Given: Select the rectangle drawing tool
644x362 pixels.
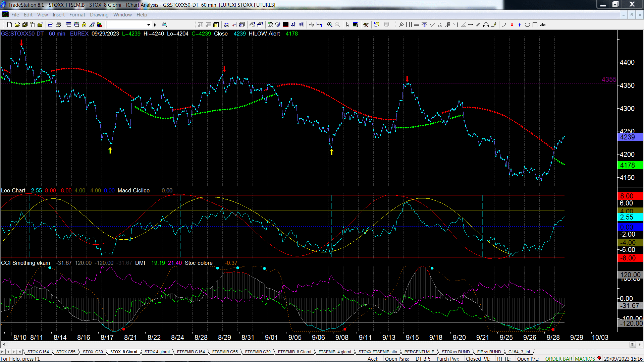Looking at the screenshot, I should click(535, 25).
